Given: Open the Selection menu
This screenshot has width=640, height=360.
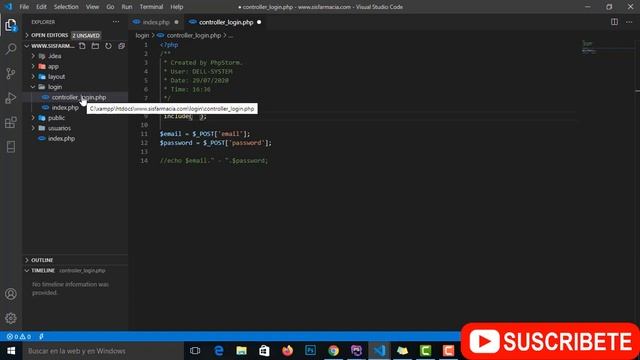Looking at the screenshot, I should click(66, 7).
